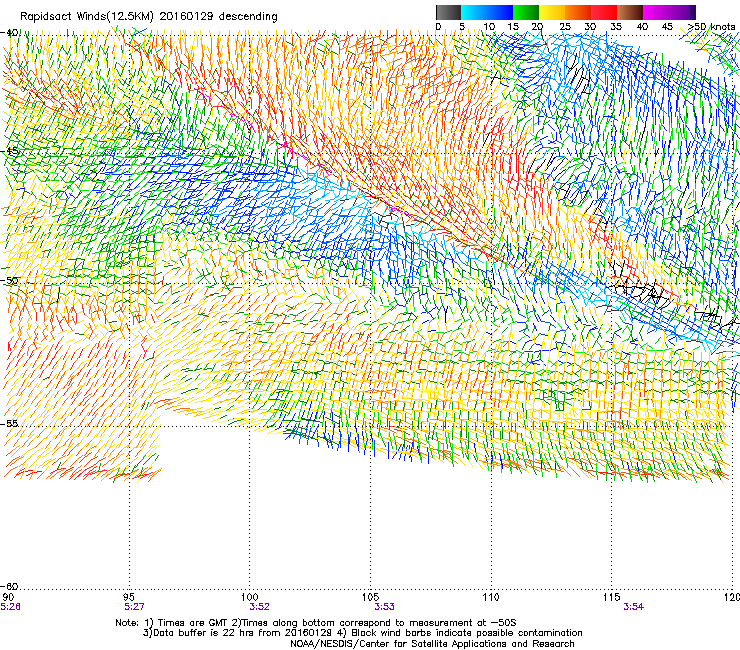Click the purple '5:27' time label

point(134,607)
